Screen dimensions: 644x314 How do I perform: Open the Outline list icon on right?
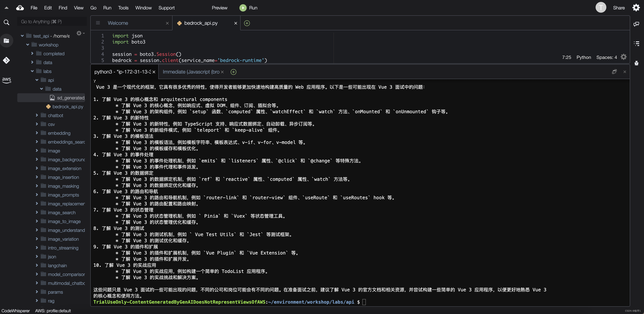pyautogui.click(x=636, y=44)
